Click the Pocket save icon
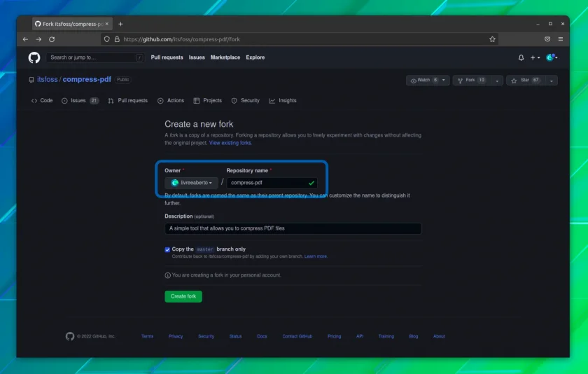The height and width of the screenshot is (374, 588). click(x=547, y=39)
